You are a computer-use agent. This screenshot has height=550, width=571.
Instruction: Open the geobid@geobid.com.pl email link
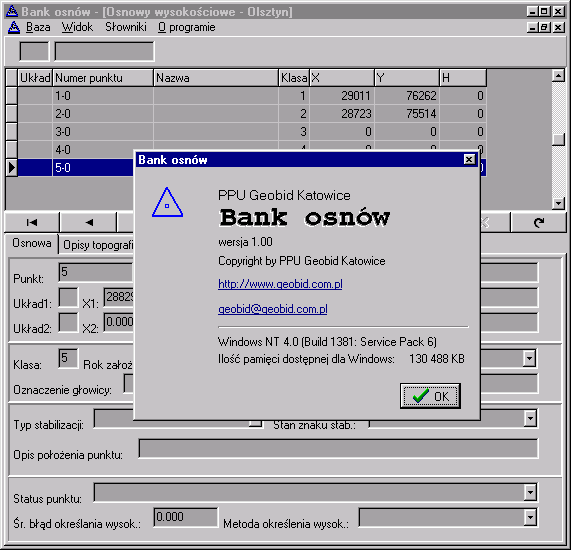[x=272, y=309]
